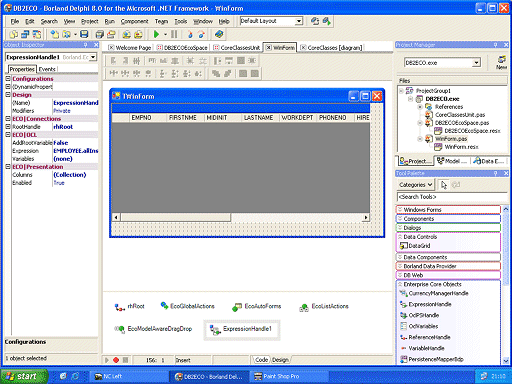512x384 pixels.
Task: Click the Internet Explorer quick launch icon
Action: [x=75, y=376]
